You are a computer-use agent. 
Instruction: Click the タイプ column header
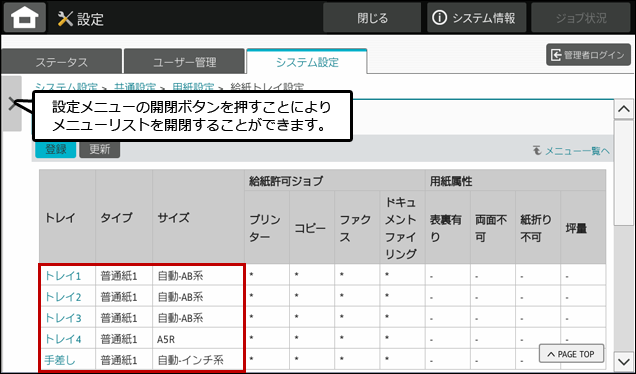[124, 217]
